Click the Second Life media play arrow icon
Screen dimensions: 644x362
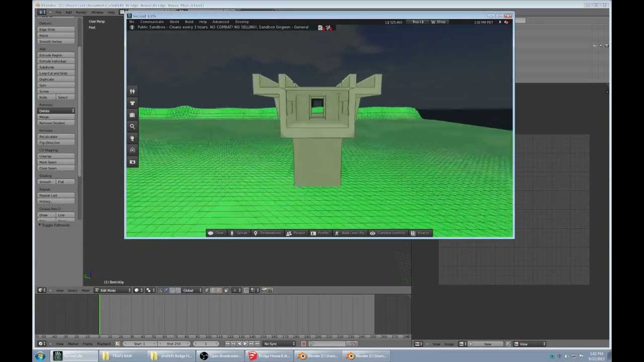(500, 22)
